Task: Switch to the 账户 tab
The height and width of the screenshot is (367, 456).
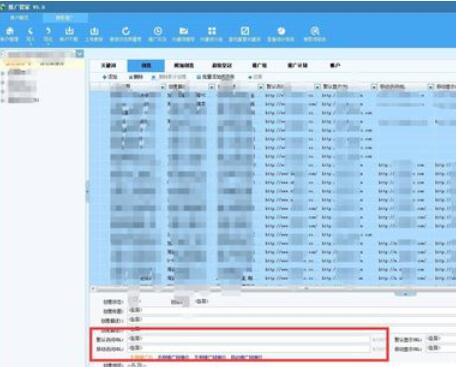Action: [x=335, y=65]
